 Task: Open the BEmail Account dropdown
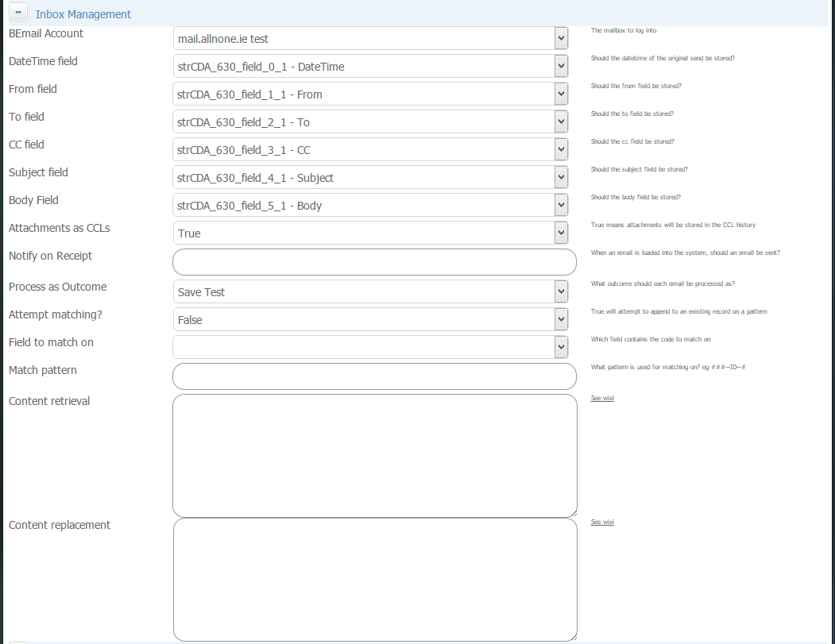coord(560,38)
